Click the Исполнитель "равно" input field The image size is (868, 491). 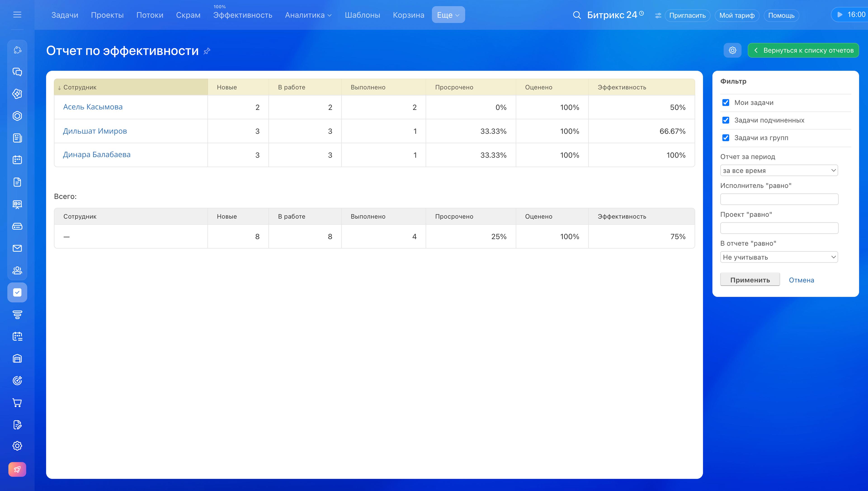[779, 199]
